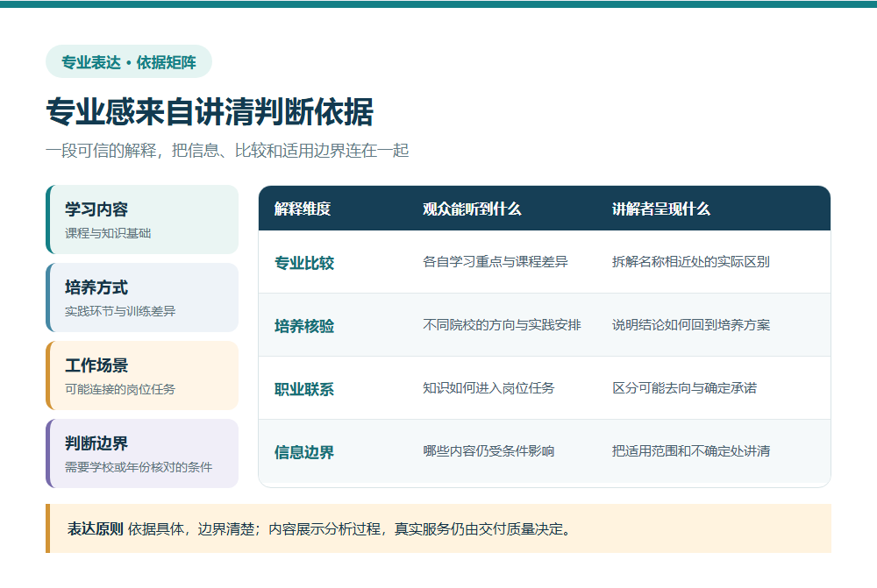
Task: Click the text 可能连接的岗位任务
Action: (120, 389)
